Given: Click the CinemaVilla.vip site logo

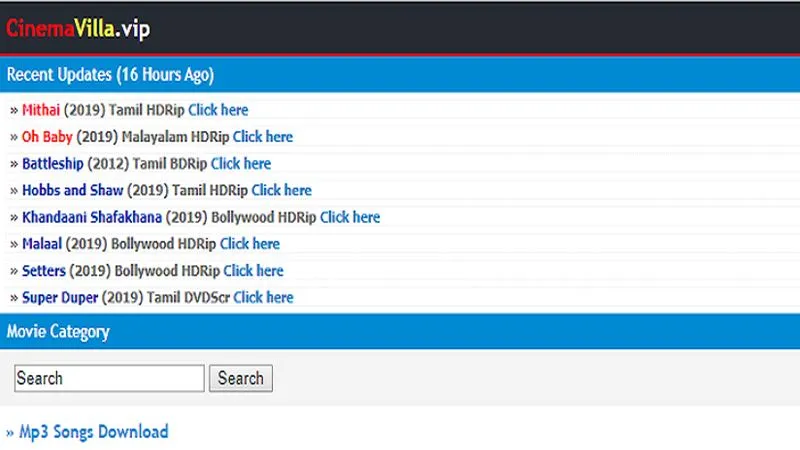Looking at the screenshot, I should tap(78, 29).
